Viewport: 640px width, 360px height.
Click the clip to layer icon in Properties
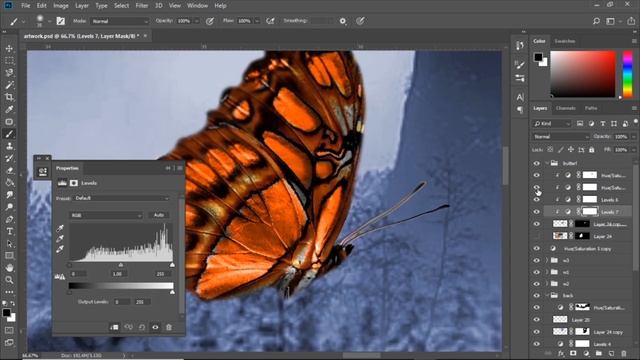pos(114,327)
